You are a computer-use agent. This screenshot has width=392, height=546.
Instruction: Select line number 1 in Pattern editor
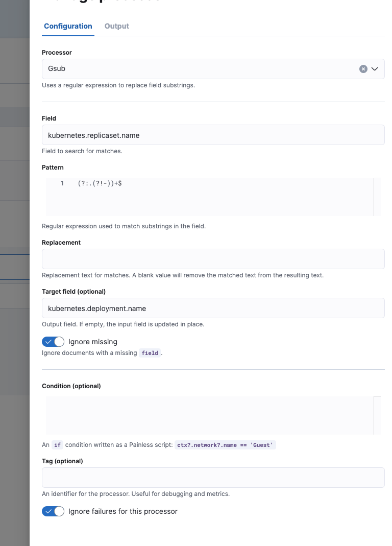(x=62, y=183)
